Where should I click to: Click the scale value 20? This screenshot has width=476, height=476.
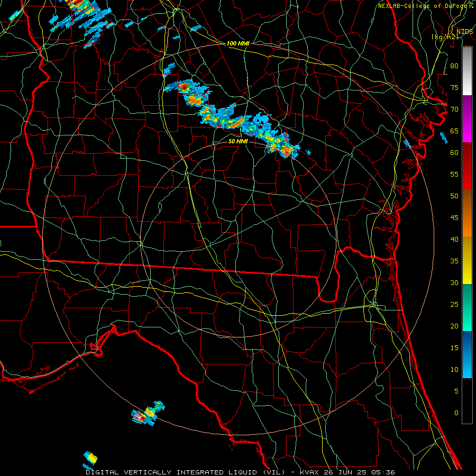click(x=454, y=326)
